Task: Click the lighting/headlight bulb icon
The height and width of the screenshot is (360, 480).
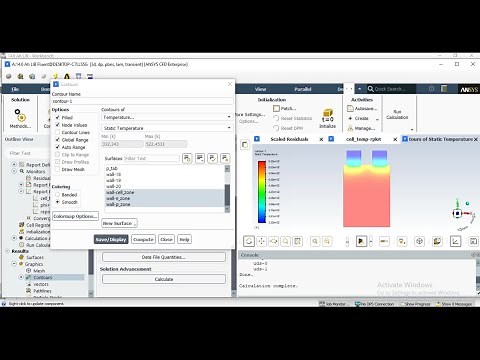Action: pos(402,241)
